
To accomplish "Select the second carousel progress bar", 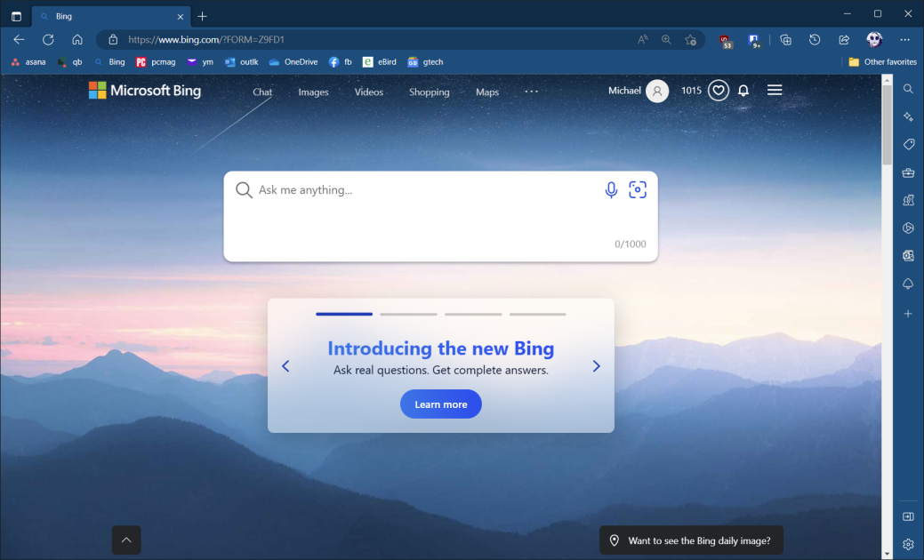I will tap(408, 314).
